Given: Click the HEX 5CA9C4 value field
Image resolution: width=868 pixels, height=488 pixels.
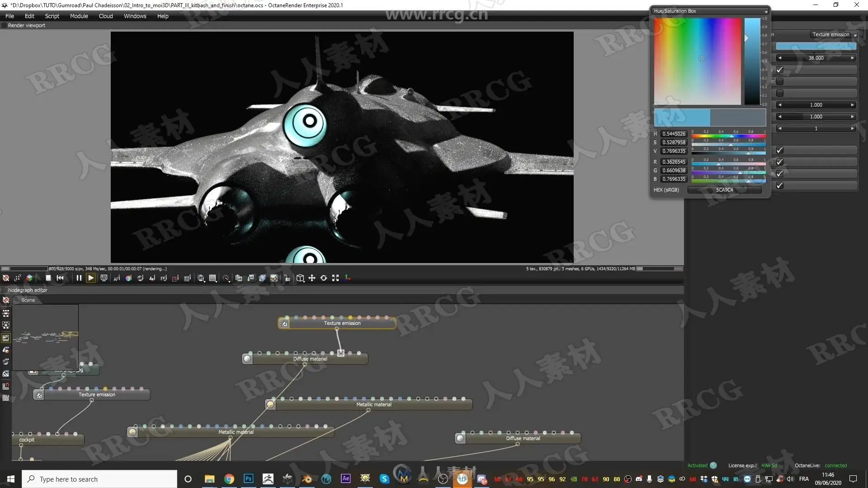Looking at the screenshot, I should 724,190.
